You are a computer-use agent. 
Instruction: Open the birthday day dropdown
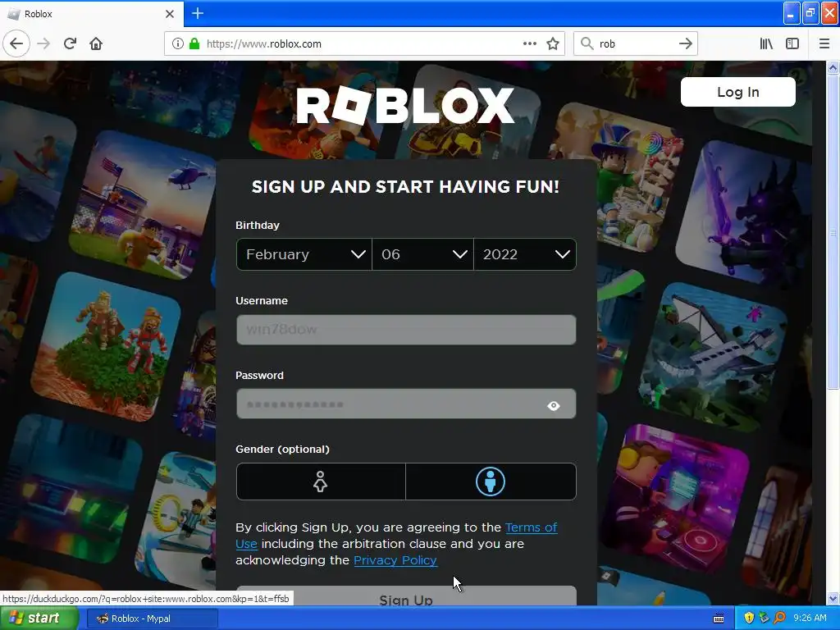422,254
